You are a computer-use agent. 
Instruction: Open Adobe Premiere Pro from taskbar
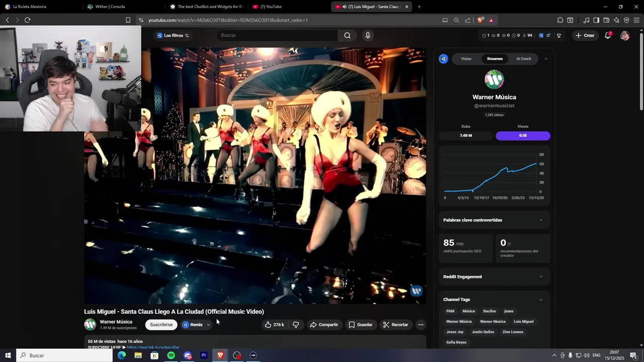204,355
